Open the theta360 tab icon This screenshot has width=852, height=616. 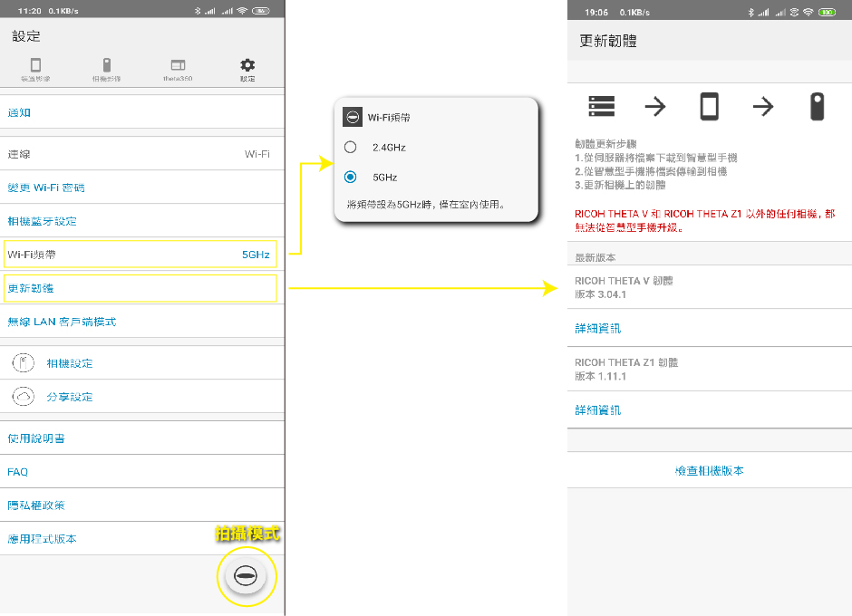point(178,66)
